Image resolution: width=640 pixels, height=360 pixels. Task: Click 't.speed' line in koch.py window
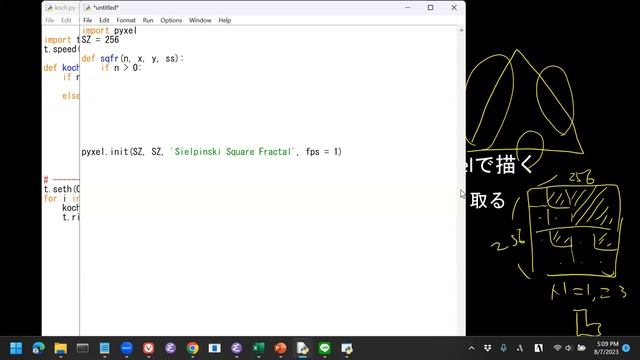61,49
